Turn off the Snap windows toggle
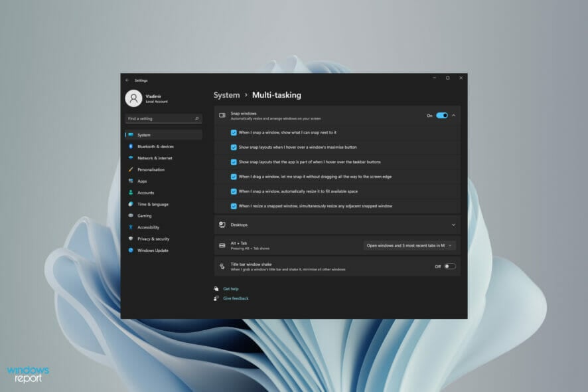The width and height of the screenshot is (588, 392). (x=442, y=115)
